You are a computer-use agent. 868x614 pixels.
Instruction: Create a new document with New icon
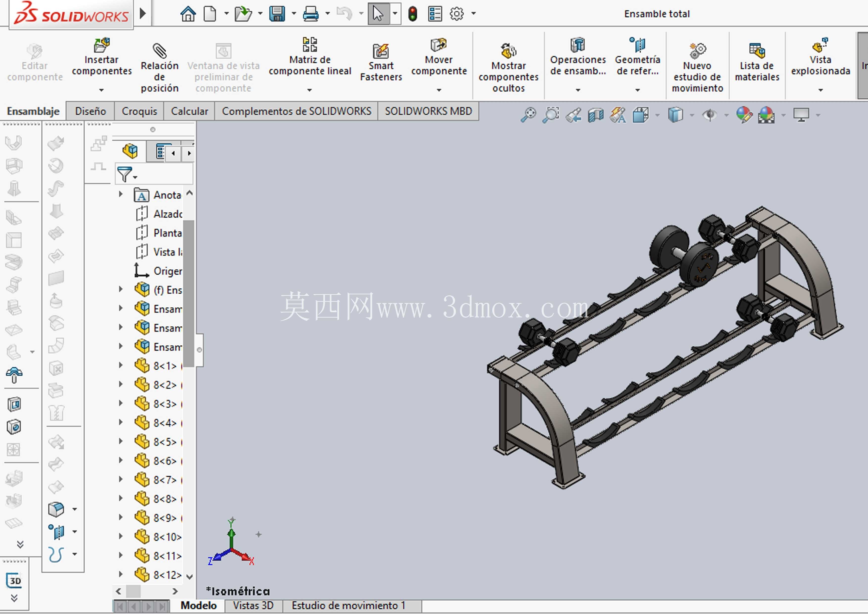(x=210, y=14)
